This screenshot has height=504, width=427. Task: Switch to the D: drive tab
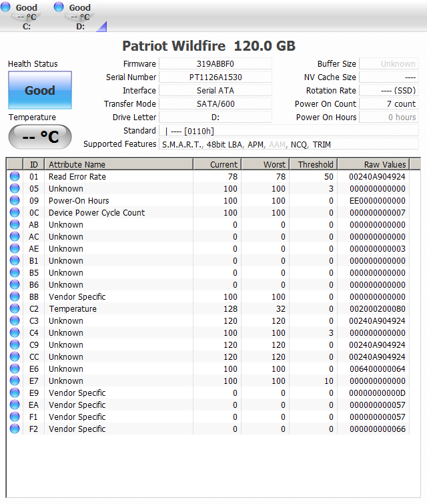[80, 17]
